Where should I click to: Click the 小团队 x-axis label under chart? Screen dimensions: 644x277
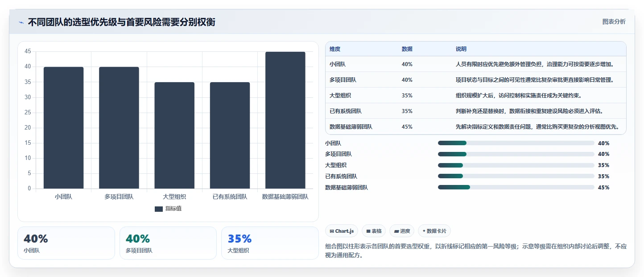[x=63, y=197]
